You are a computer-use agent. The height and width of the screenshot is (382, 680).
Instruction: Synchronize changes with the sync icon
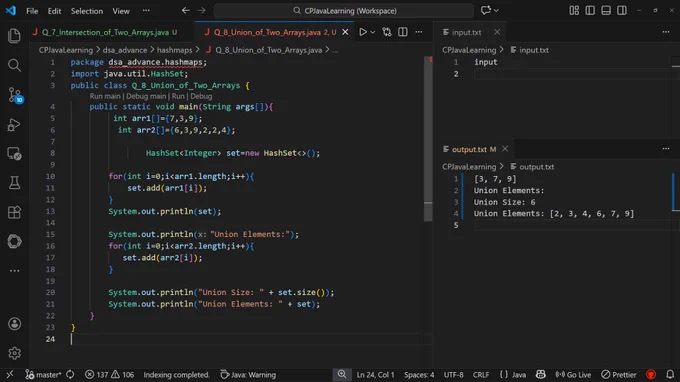click(70, 375)
